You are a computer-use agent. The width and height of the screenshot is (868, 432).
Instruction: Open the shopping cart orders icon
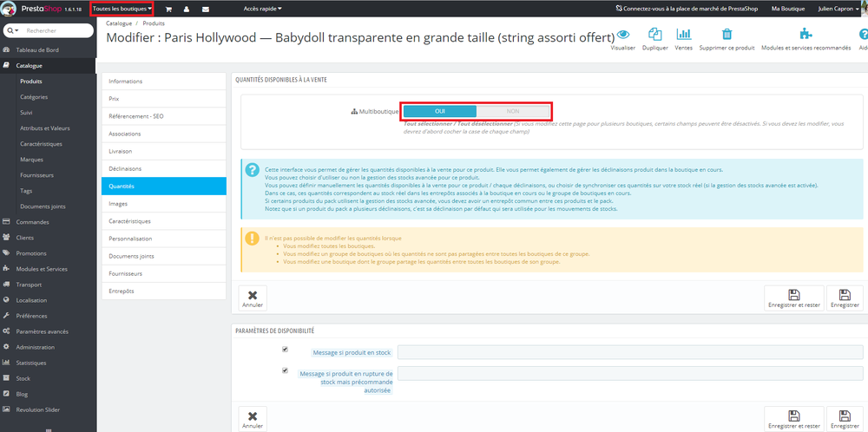click(x=168, y=9)
